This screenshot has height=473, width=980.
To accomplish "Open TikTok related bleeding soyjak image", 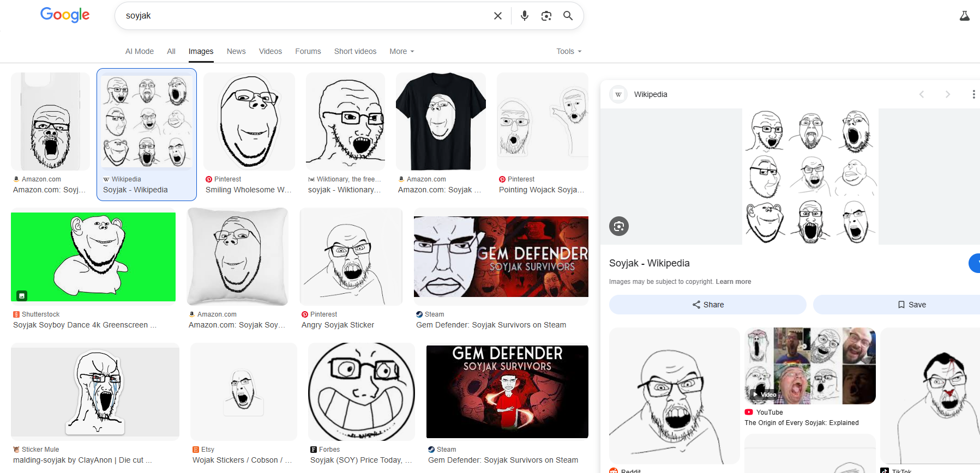I will tap(930, 396).
